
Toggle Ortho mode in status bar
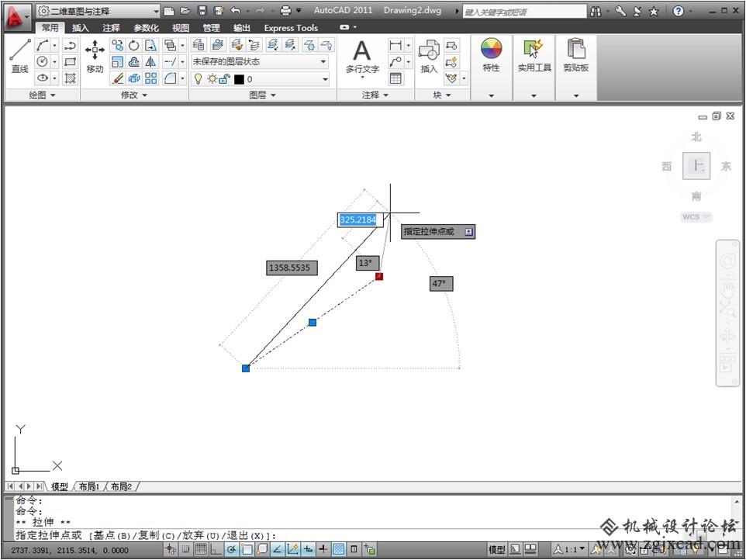tap(216, 549)
